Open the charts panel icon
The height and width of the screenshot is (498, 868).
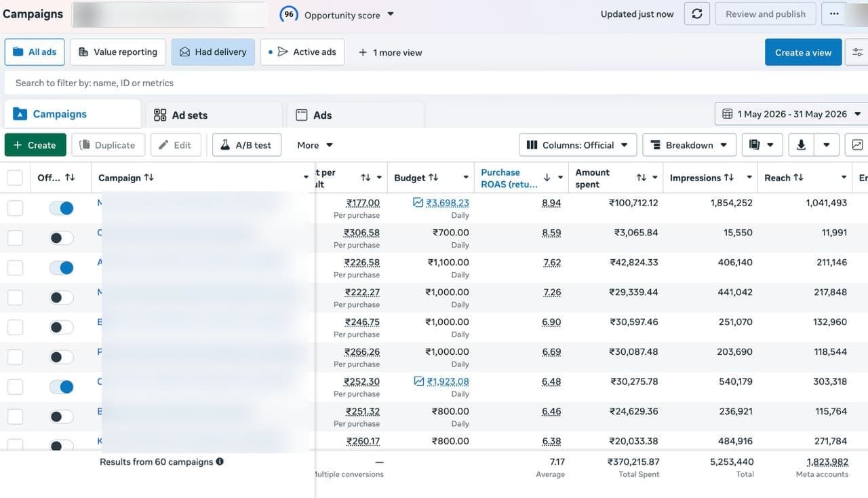pos(858,145)
